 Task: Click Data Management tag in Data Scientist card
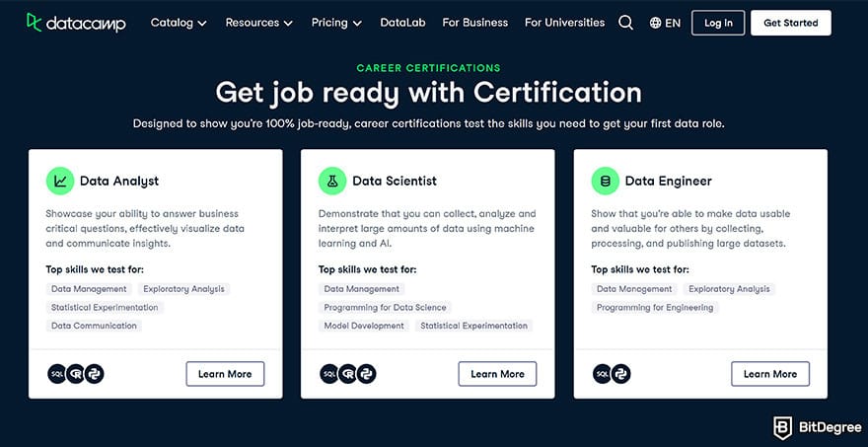pyautogui.click(x=361, y=289)
